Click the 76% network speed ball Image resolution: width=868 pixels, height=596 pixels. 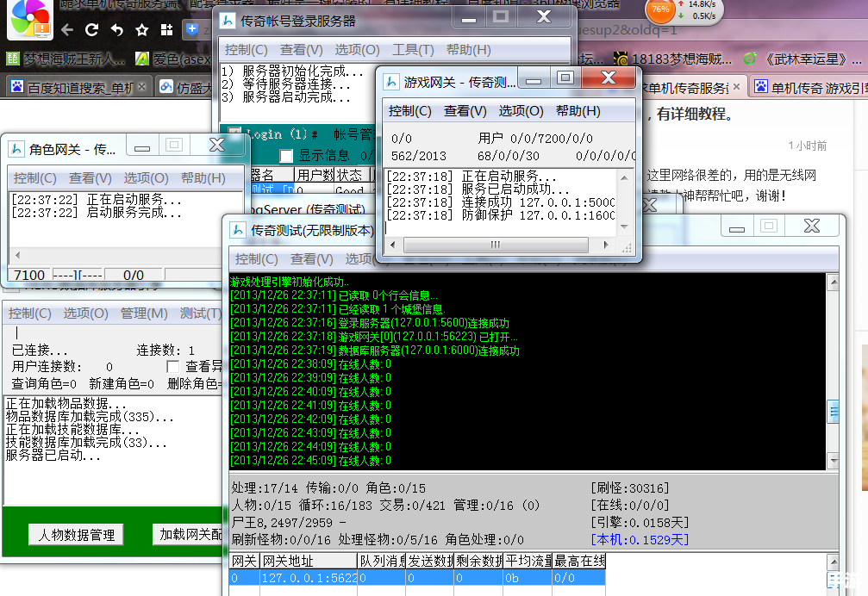point(660,10)
